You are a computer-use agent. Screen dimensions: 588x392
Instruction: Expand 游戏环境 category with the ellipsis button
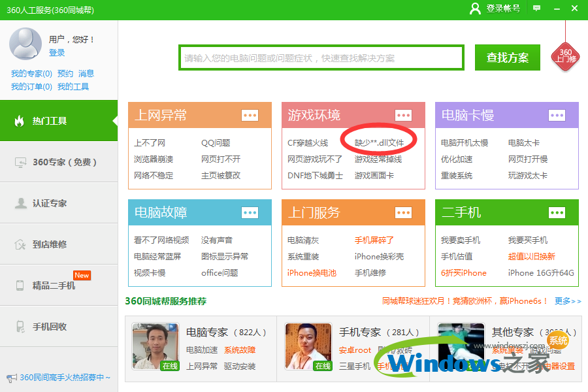click(403, 116)
